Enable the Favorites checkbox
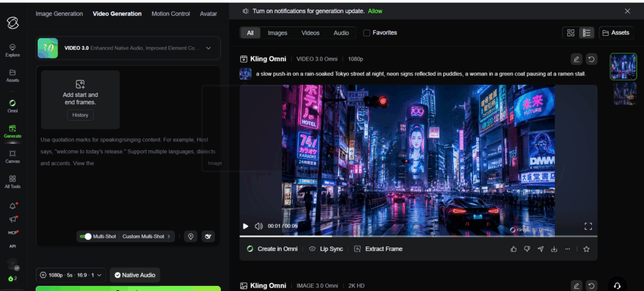644x291 pixels. click(x=367, y=33)
